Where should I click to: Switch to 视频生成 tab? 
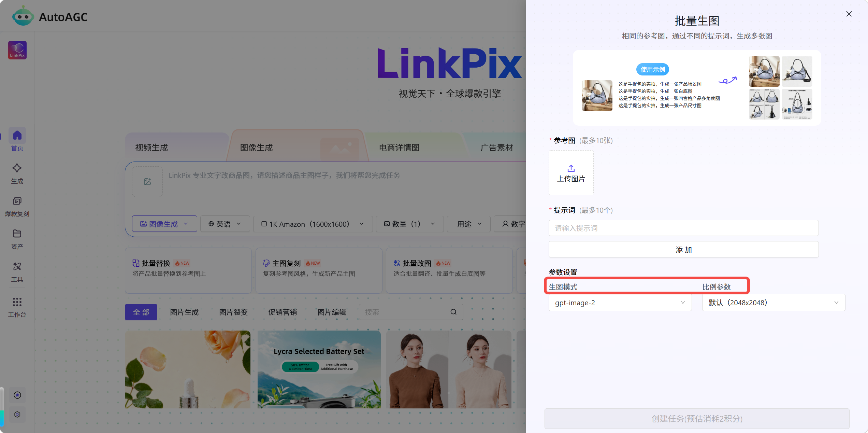pos(151,148)
